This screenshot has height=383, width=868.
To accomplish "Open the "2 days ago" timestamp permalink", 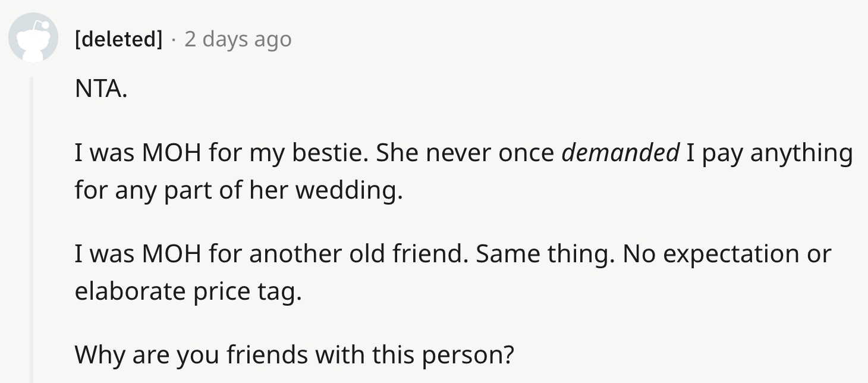I will 238,39.
